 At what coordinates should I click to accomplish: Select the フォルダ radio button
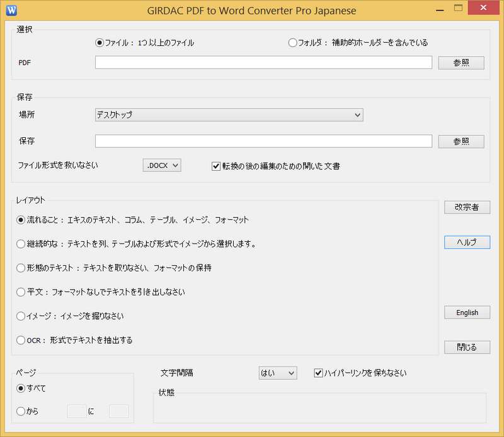(292, 43)
